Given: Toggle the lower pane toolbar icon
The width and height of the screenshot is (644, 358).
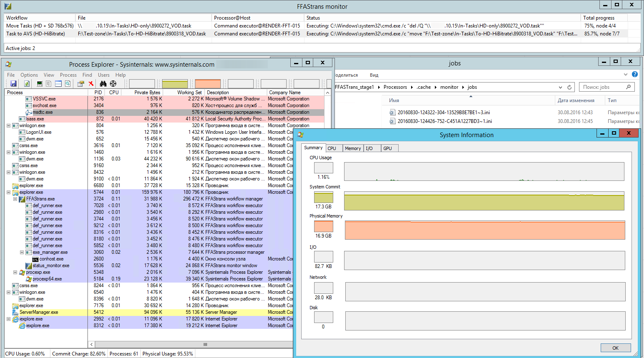Looking at the screenshot, I should (x=58, y=84).
